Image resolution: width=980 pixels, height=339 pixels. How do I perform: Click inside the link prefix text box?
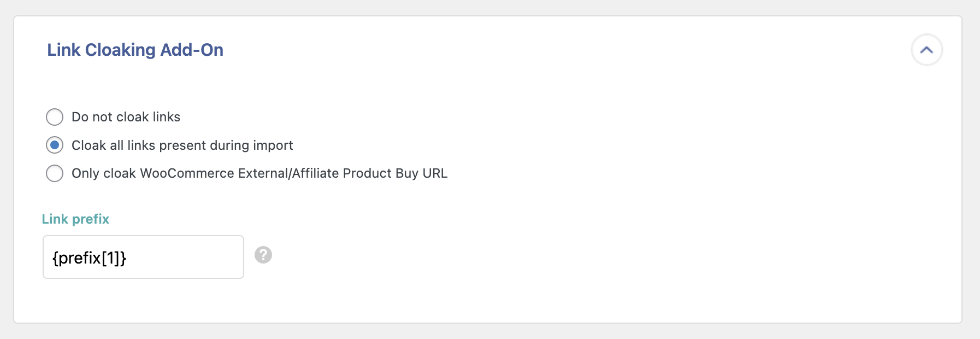click(142, 256)
